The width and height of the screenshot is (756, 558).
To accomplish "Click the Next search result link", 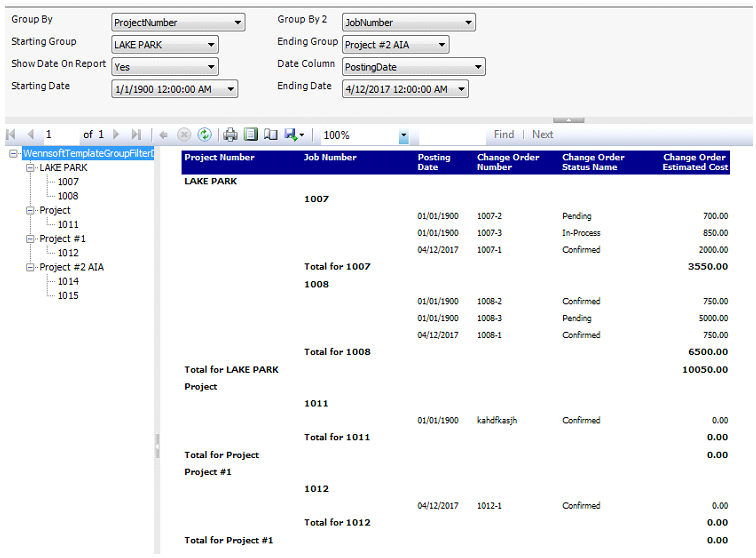I will [x=543, y=134].
